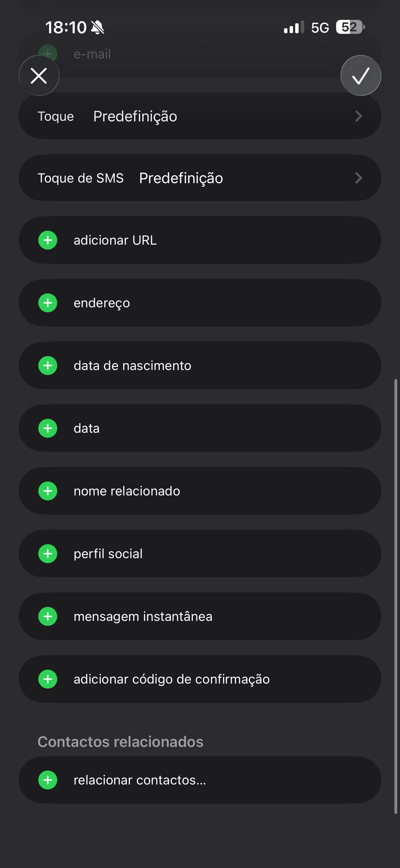Open the Toque ringtone chevron
This screenshot has height=868, width=400.
[358, 116]
